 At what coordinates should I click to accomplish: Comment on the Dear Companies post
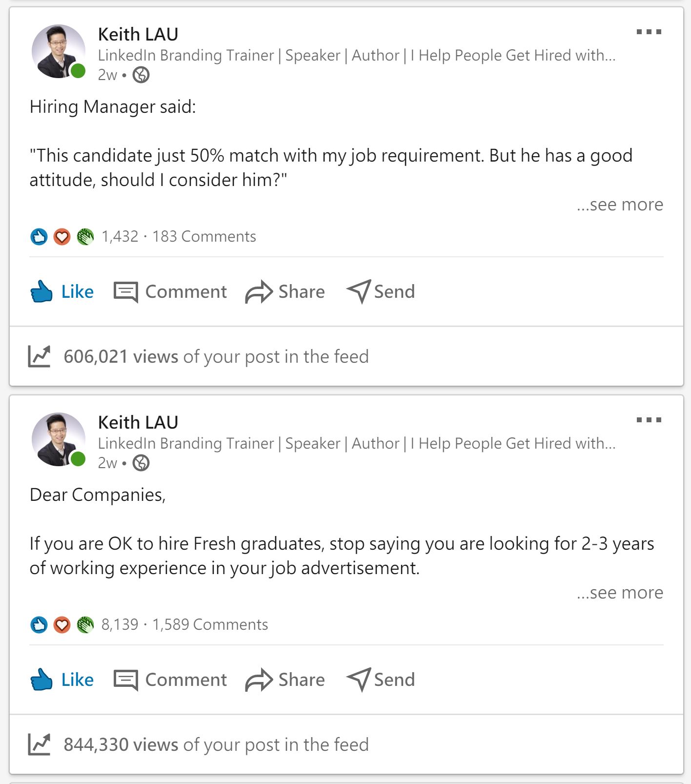(x=170, y=680)
